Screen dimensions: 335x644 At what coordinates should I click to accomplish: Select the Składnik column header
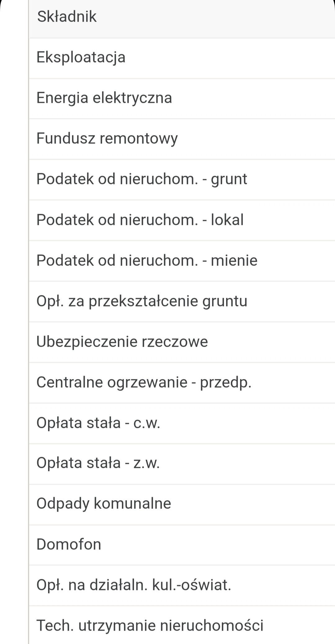coord(182,19)
